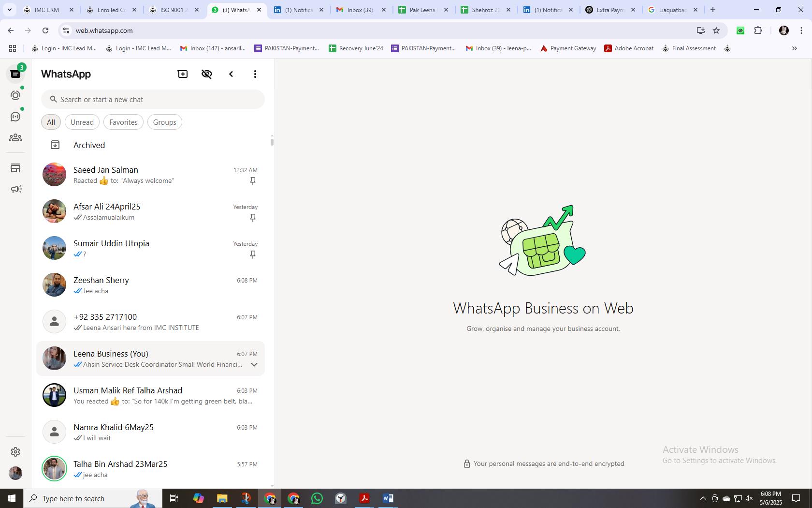
Task: Show all bookmarks overflow chevron
Action: click(x=794, y=48)
